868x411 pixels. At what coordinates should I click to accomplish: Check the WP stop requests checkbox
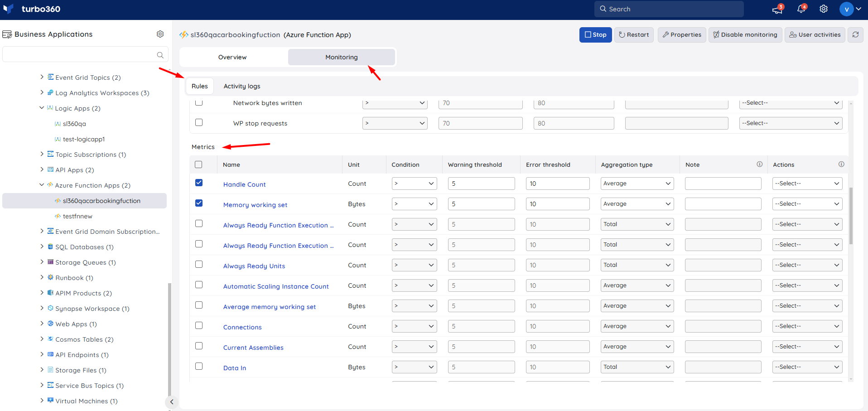(199, 122)
